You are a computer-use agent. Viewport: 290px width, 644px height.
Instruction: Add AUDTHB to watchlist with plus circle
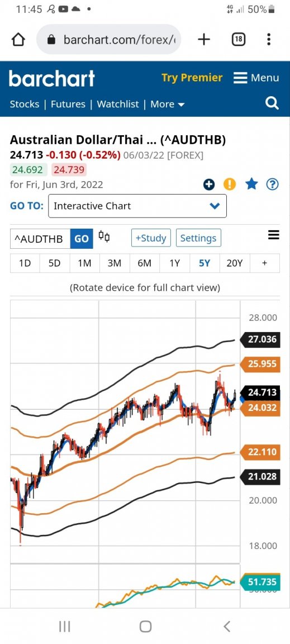click(x=209, y=185)
